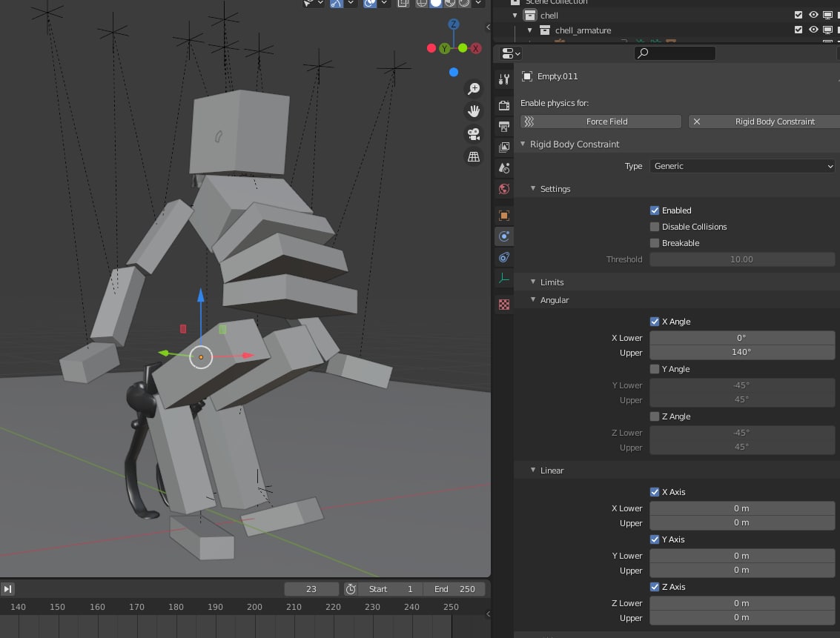Click the End frame 250 field
Image resolution: width=840 pixels, height=638 pixels.
click(x=454, y=589)
